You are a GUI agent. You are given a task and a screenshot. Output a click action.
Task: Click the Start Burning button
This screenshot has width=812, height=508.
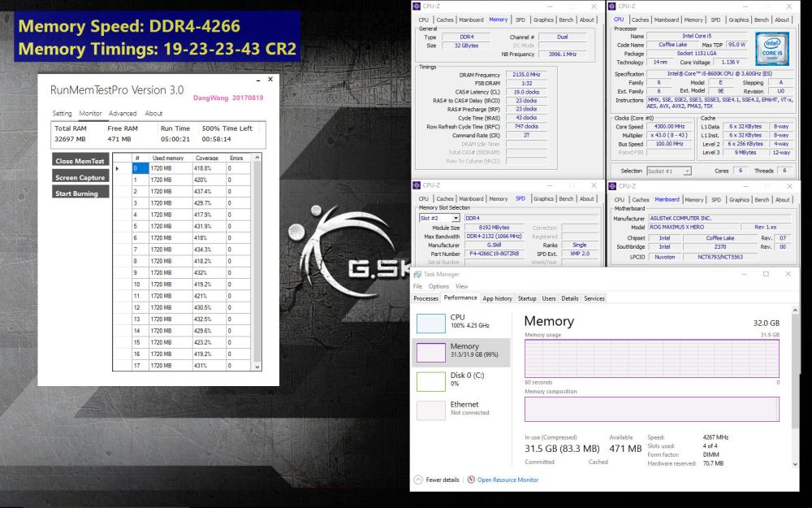pos(79,193)
